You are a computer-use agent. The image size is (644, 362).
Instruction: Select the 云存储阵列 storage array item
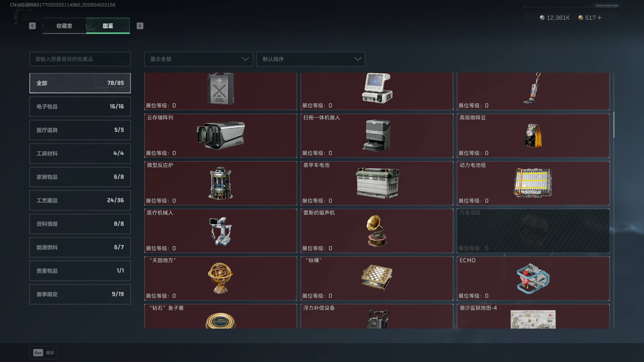click(x=220, y=136)
